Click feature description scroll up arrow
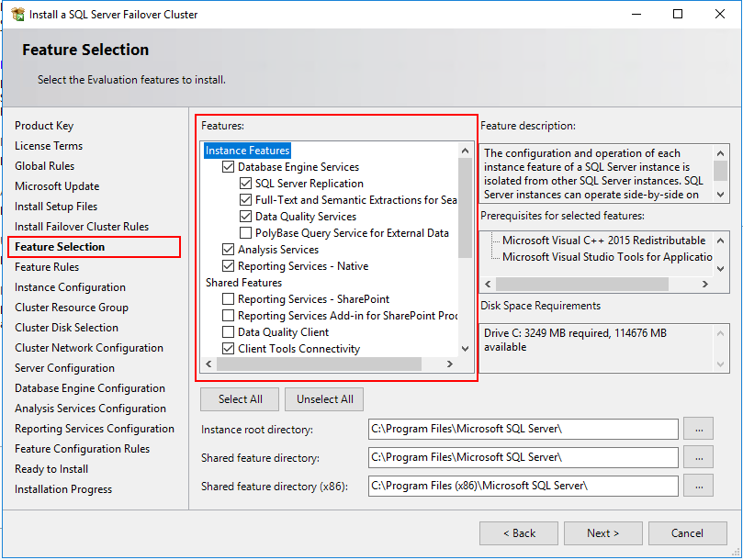 point(721,153)
